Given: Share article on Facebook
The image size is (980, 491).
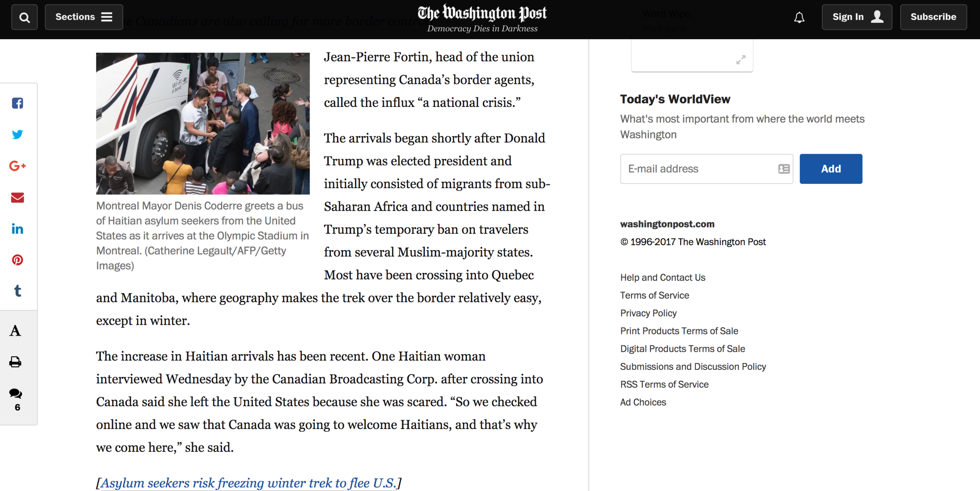Looking at the screenshot, I should point(17,103).
